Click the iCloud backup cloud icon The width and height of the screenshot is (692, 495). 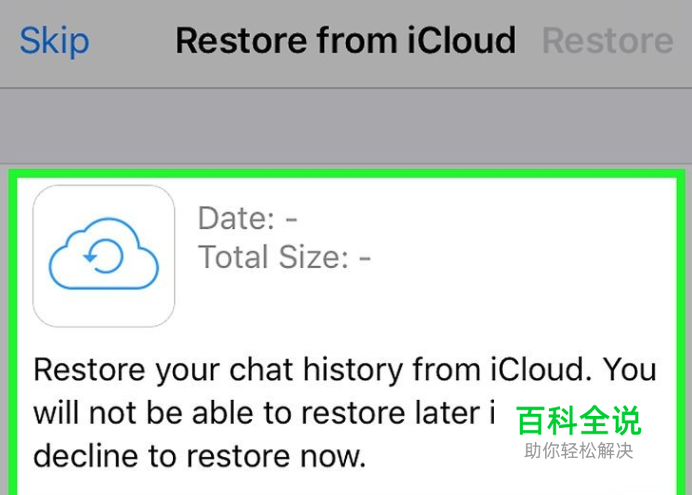point(104,254)
